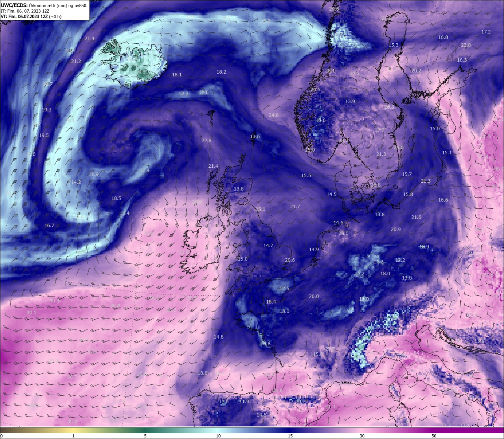Image resolution: width=504 pixels, height=439 pixels.
Task: Click the colour bar tick label '15'
Action: click(290, 436)
